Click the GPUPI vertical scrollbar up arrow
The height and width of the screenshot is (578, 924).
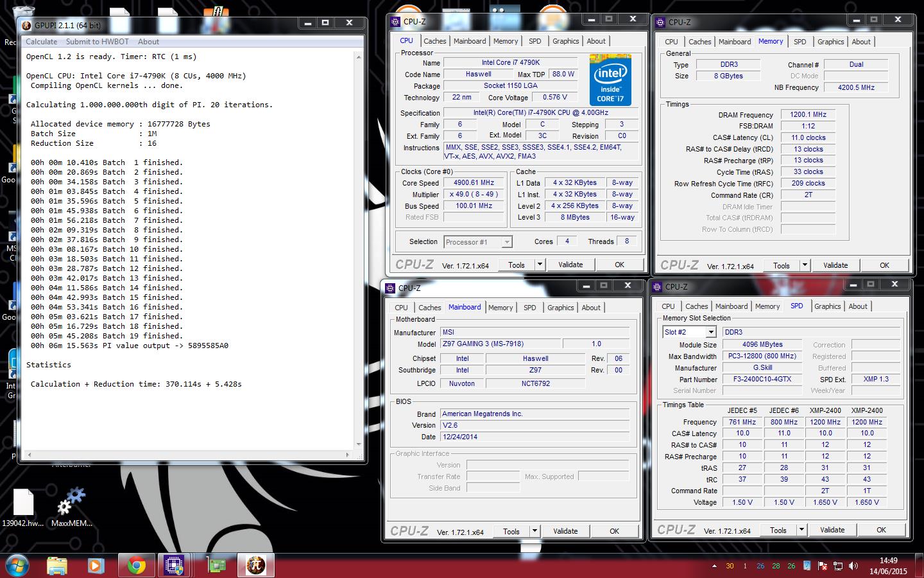(358, 57)
